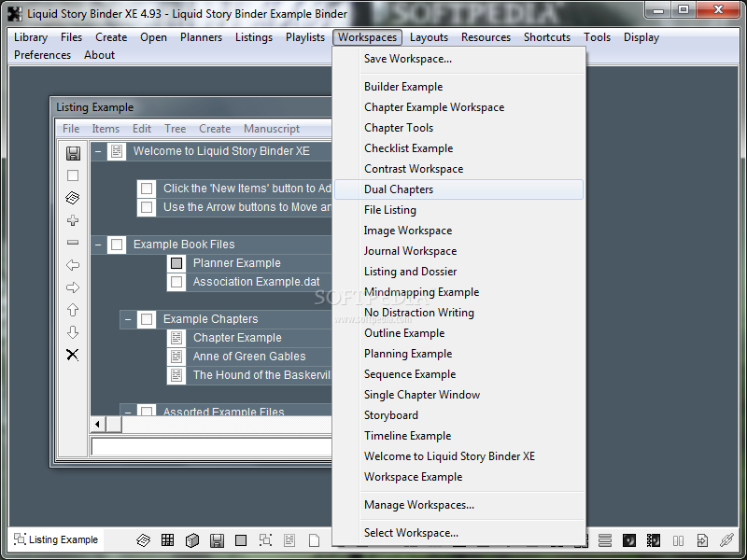Viewport: 747px width, 560px height.
Task: Click the 3D box icon in bottom toolbar
Action: (x=192, y=540)
